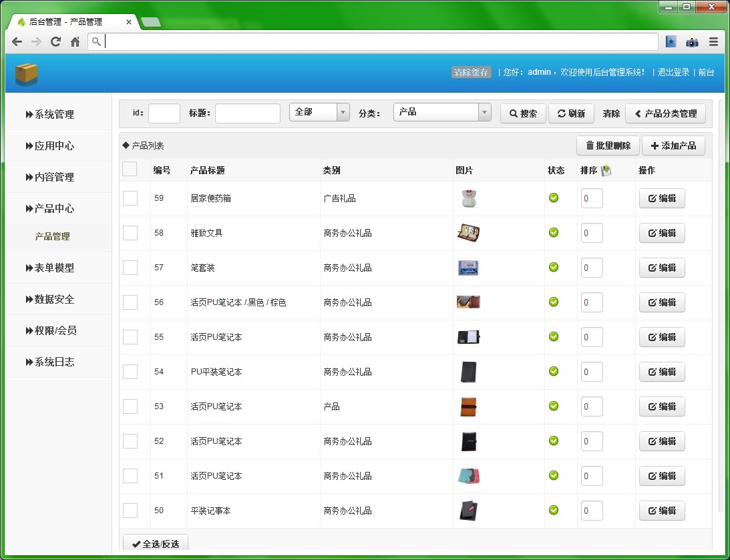The height and width of the screenshot is (560, 730).
Task: Open the 产品管理 submenu item
Action: (53, 237)
